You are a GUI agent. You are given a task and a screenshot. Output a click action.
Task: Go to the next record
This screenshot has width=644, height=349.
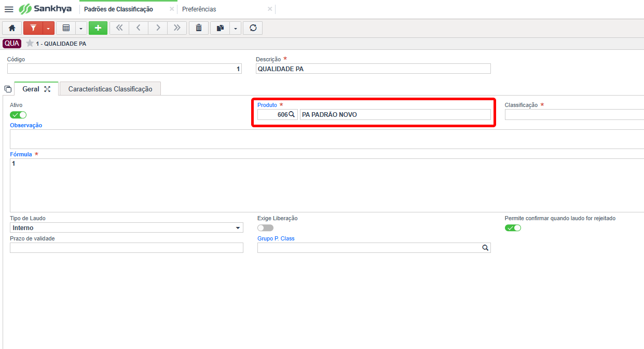tap(158, 28)
